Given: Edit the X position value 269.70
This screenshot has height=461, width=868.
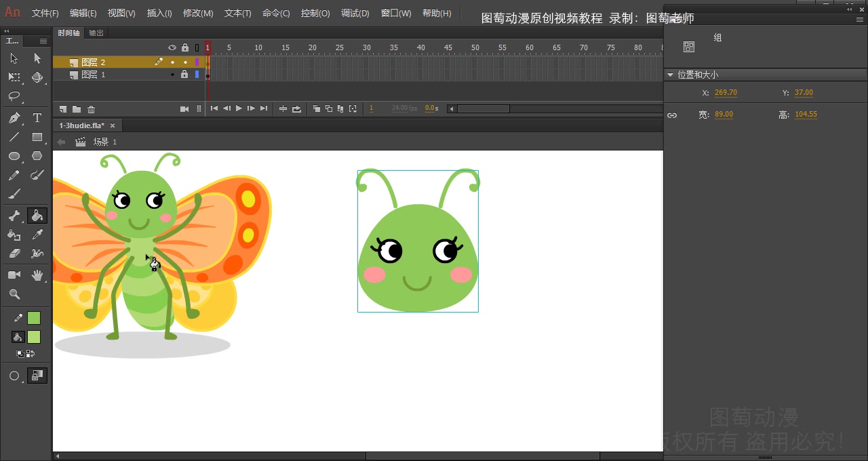Looking at the screenshot, I should pyautogui.click(x=725, y=92).
